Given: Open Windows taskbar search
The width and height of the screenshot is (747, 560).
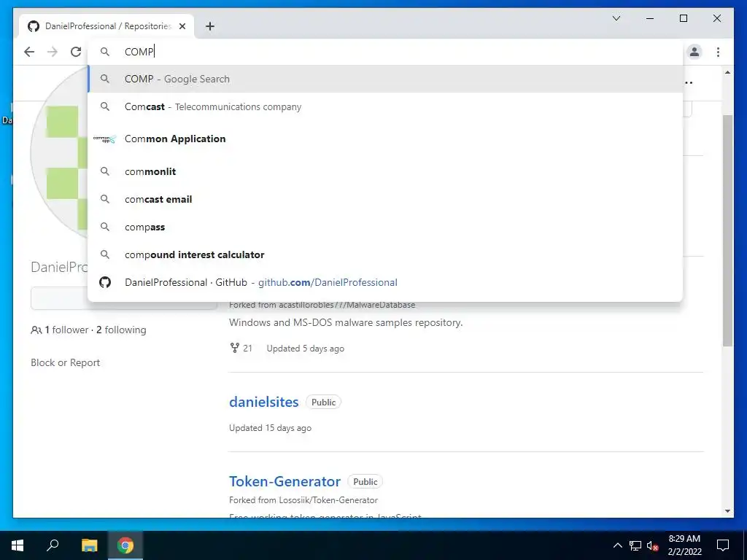Looking at the screenshot, I should [x=53, y=545].
